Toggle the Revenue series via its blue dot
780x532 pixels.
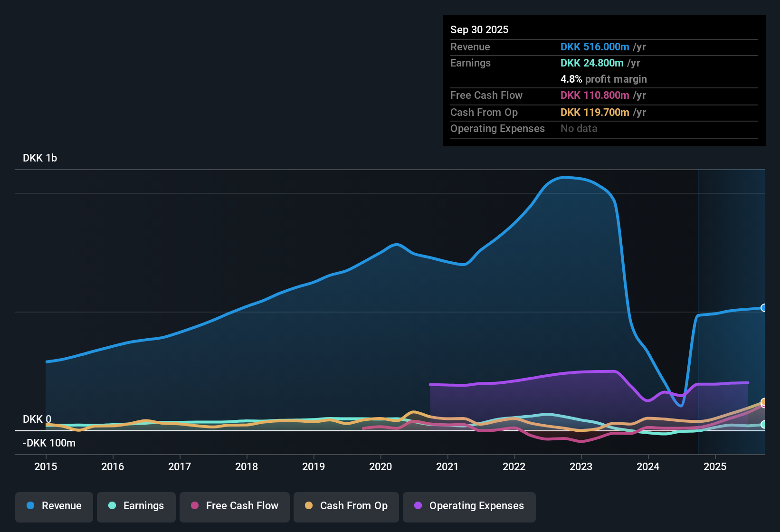point(29,506)
